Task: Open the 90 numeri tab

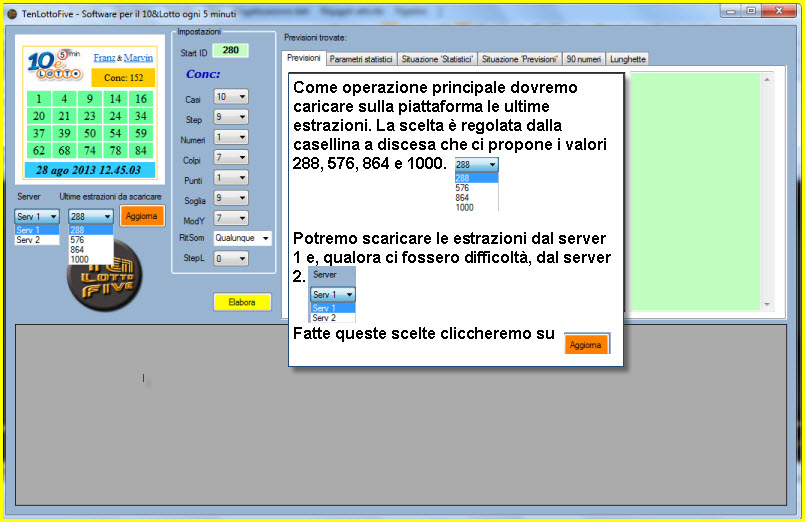Action: pyautogui.click(x=584, y=59)
